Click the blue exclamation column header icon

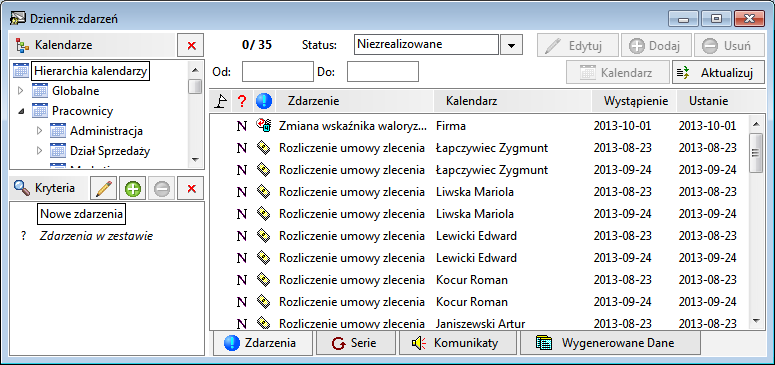pyautogui.click(x=263, y=101)
